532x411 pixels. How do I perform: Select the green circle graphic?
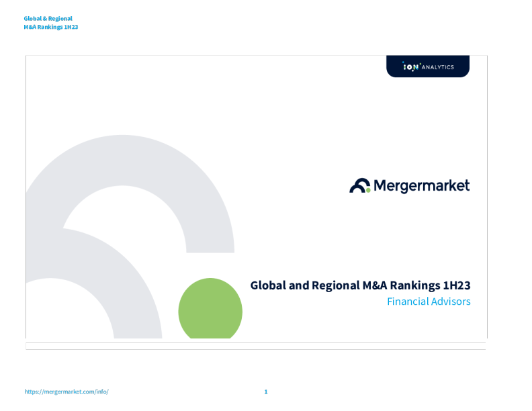(x=210, y=310)
